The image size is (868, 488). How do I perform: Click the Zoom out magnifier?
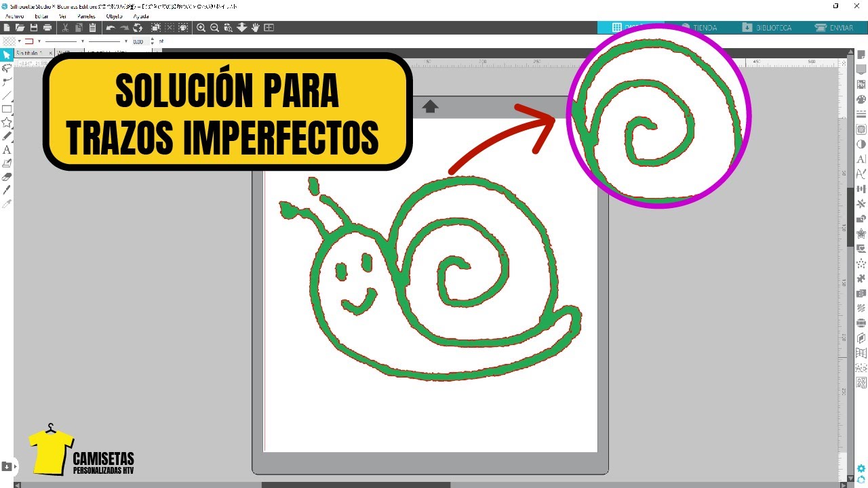tap(214, 28)
